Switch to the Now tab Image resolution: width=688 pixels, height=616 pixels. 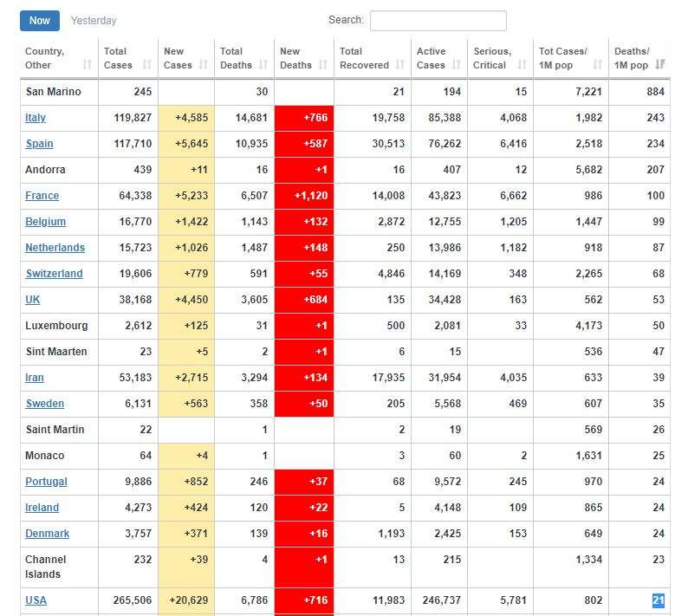click(x=40, y=20)
